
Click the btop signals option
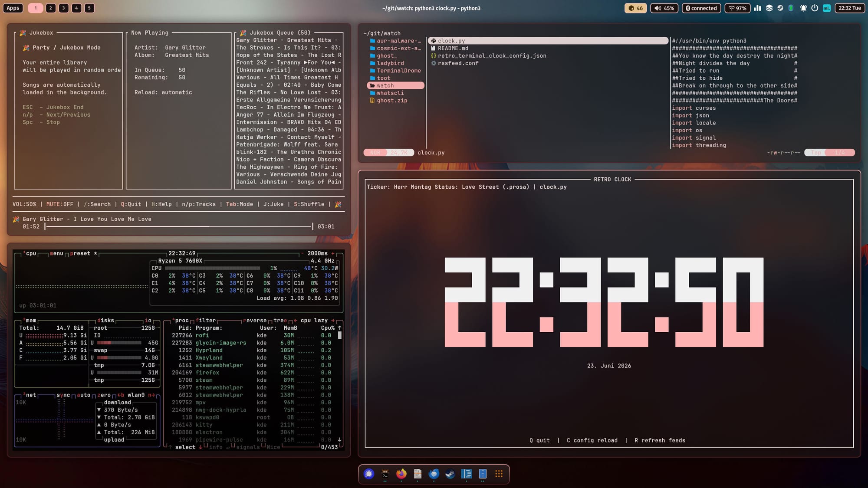tap(248, 447)
